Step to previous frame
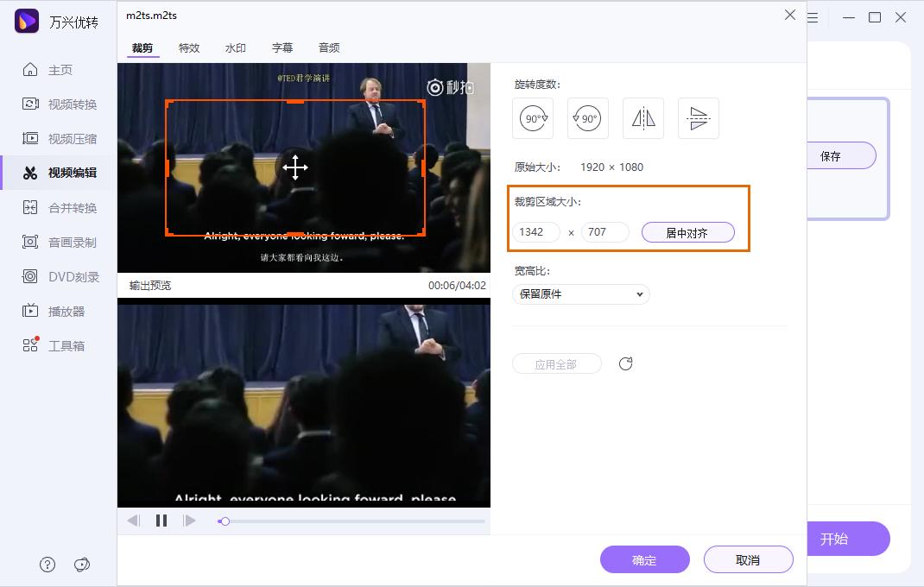This screenshot has height=587, width=924. [133, 521]
